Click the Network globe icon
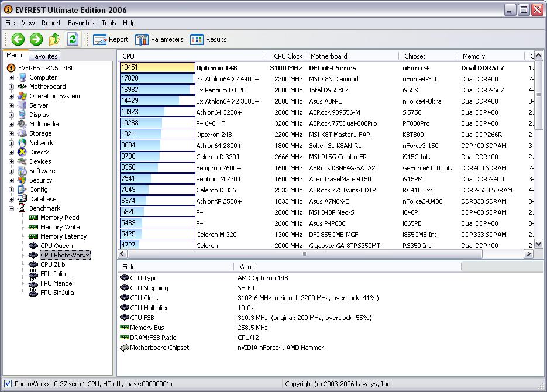Image resolution: width=547 pixels, height=392 pixels. point(22,143)
